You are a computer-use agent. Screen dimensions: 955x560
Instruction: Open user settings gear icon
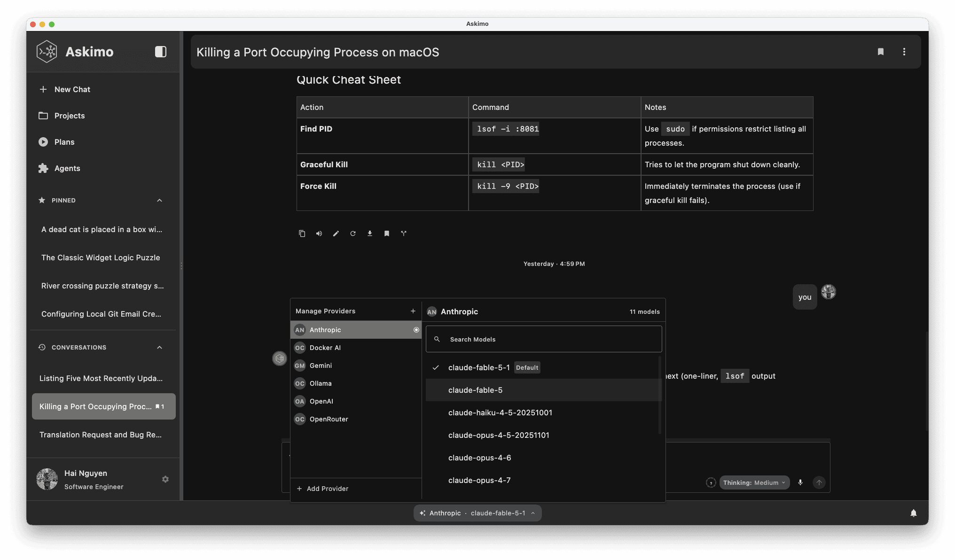(165, 479)
